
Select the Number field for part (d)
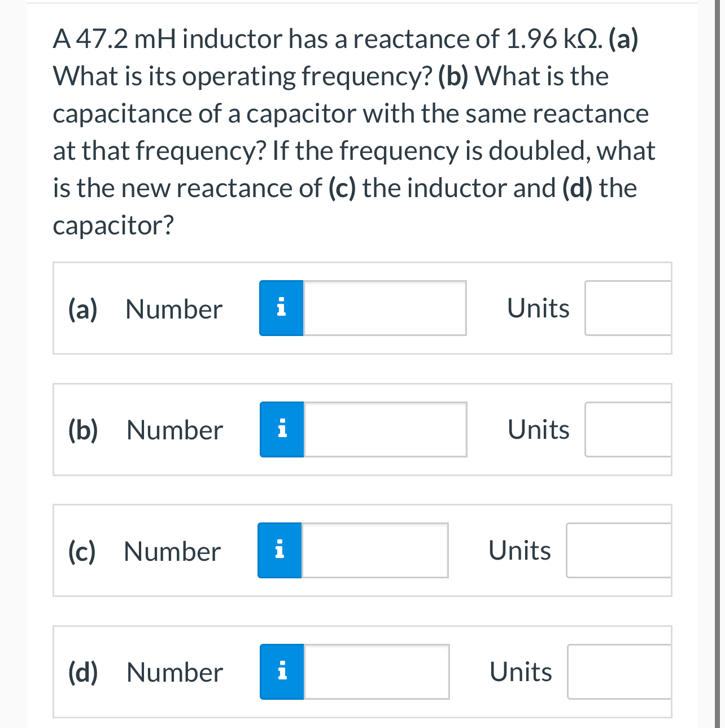[375, 672]
